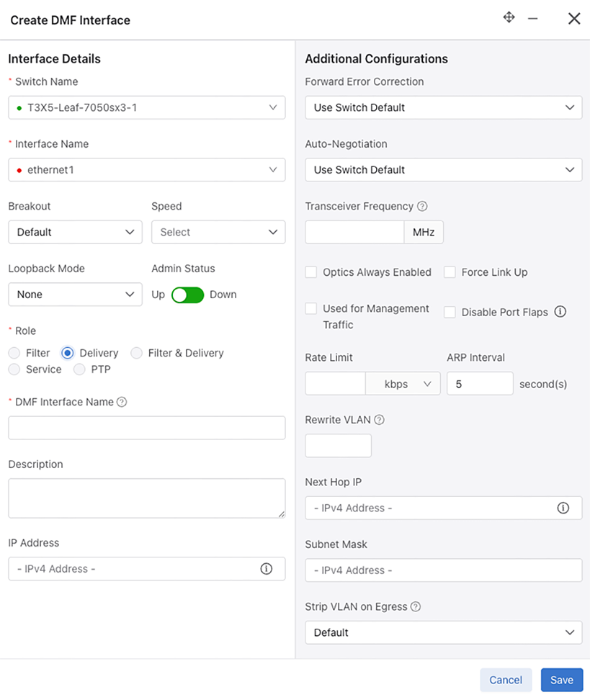Click info icon in Next Hop IP field
Screen dimensions: 590x700
tap(563, 508)
